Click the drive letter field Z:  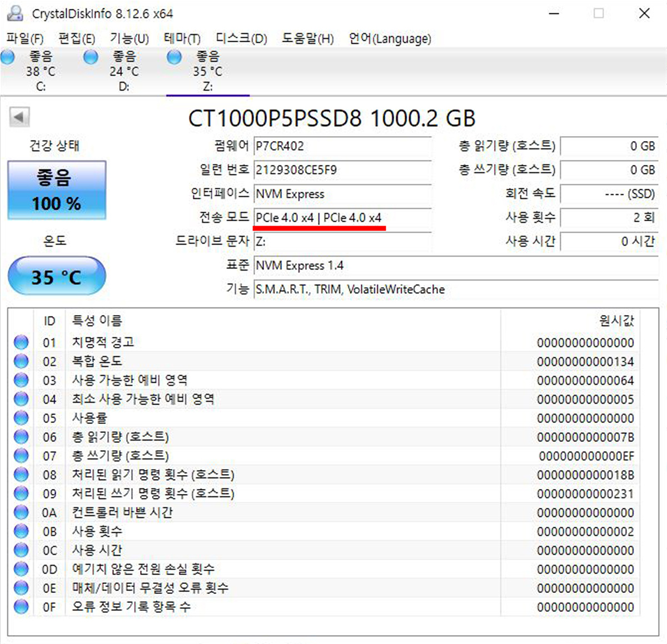(342, 242)
